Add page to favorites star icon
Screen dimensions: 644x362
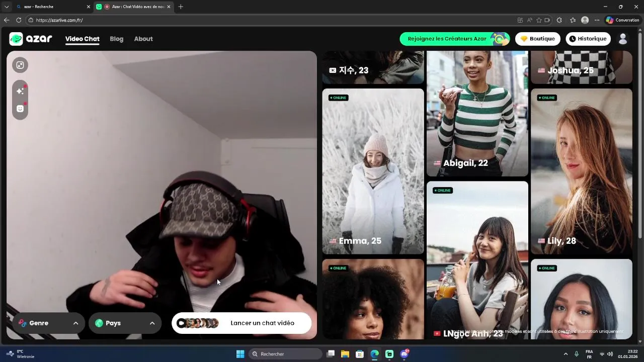[539, 20]
